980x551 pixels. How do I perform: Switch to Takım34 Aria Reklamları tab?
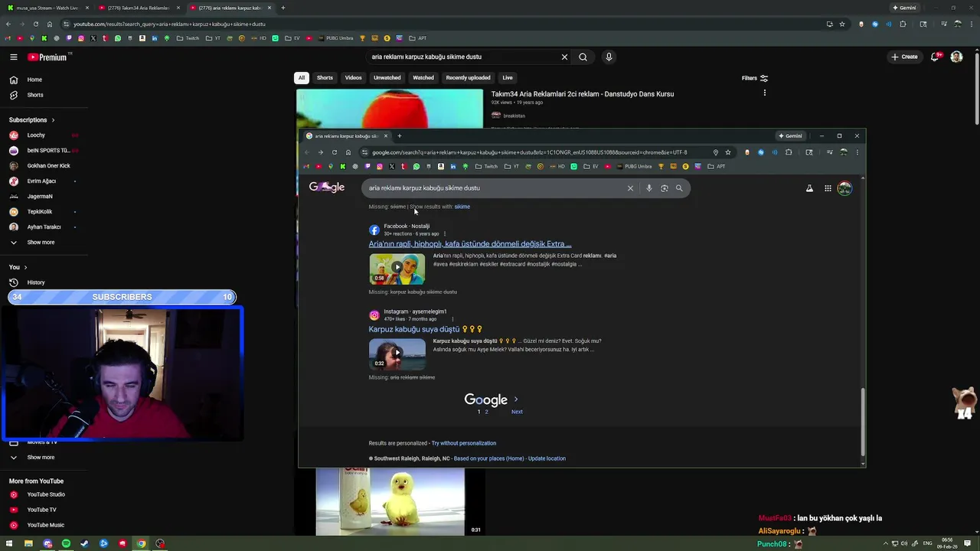[138, 8]
